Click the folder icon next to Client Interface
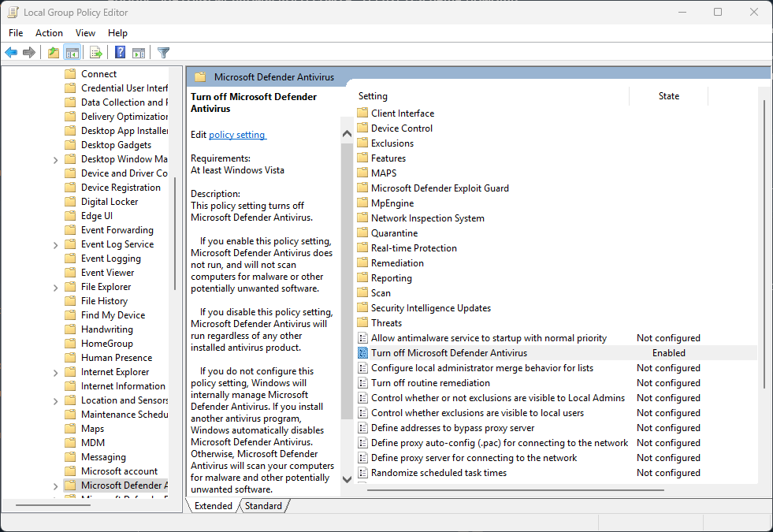Image resolution: width=773 pixels, height=532 pixels. pos(362,113)
